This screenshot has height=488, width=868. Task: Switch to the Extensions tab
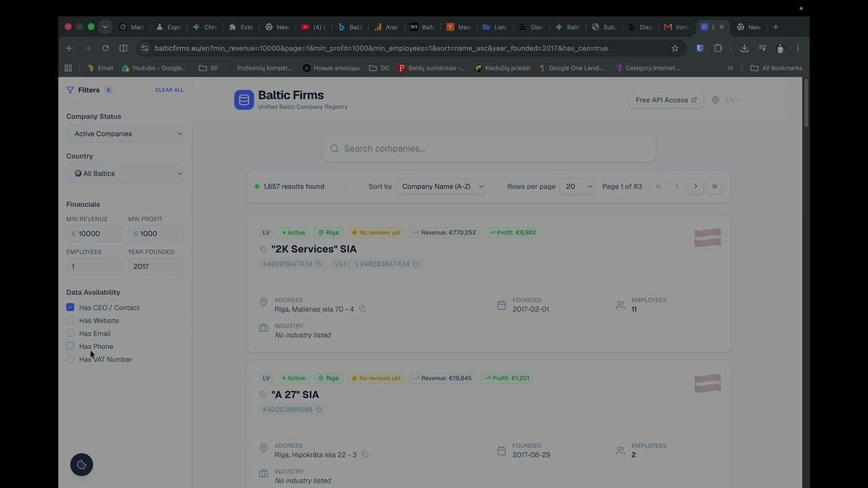click(x=240, y=27)
